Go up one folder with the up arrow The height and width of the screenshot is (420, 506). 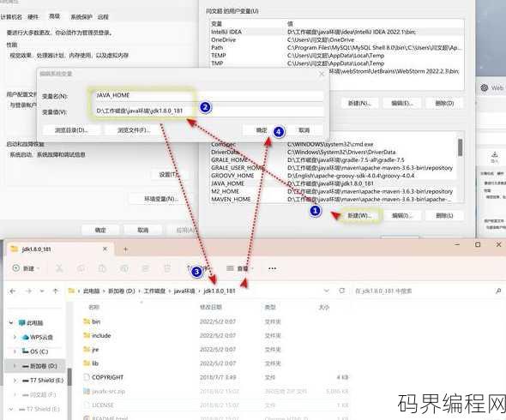click(56, 291)
